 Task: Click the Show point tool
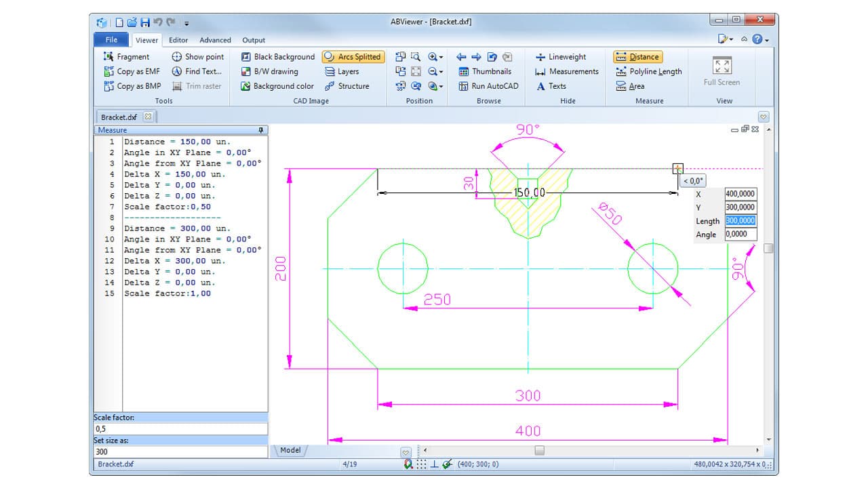(197, 57)
